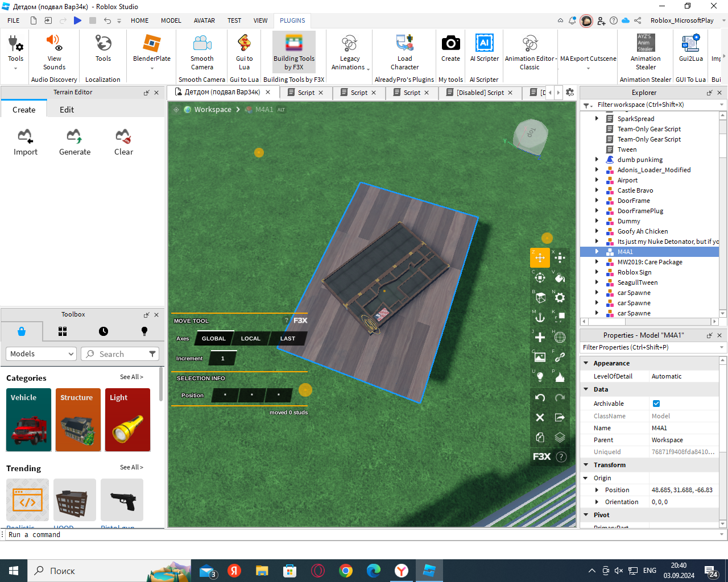
Task: Set move axes to GLOBAL
Action: pyautogui.click(x=214, y=339)
